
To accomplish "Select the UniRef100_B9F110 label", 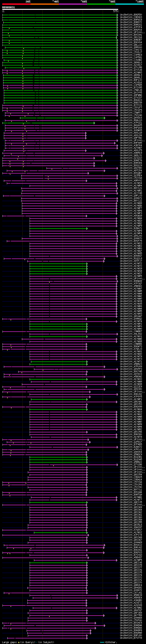I will pyautogui.click(x=131, y=80).
